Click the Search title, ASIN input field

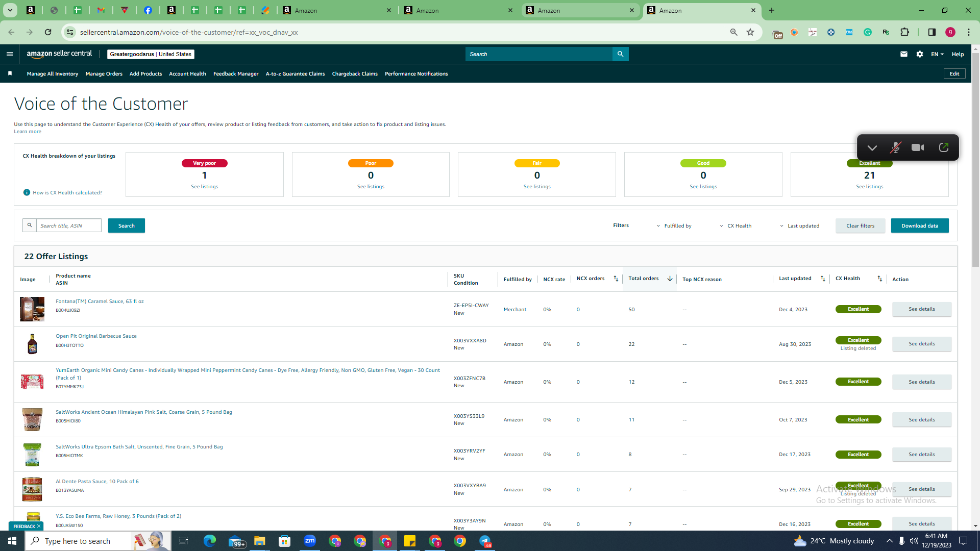[69, 226]
